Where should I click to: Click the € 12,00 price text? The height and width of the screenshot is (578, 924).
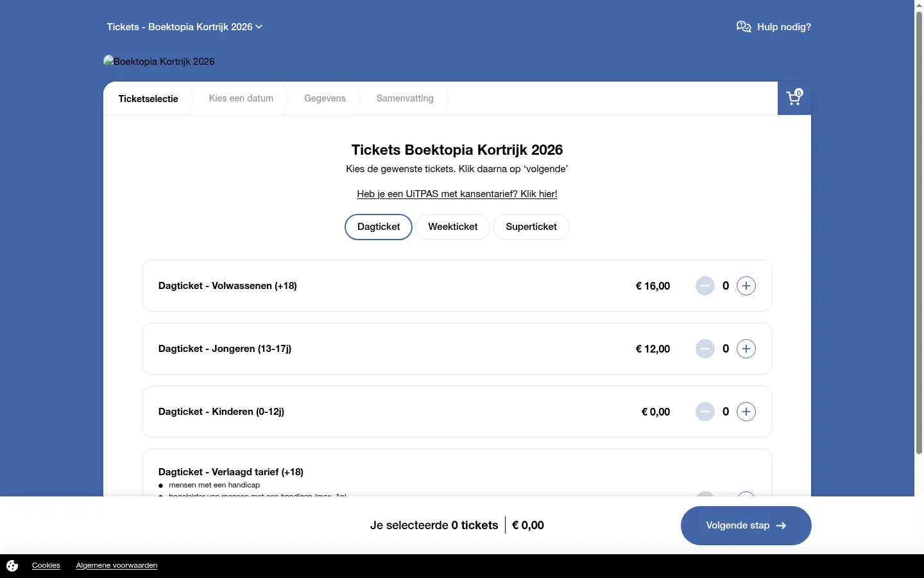coord(653,349)
